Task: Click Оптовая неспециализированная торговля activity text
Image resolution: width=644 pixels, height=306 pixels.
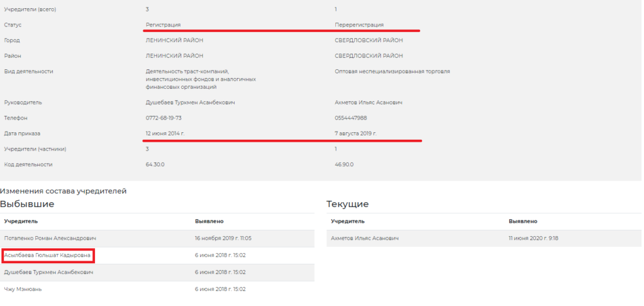Action: (x=392, y=71)
